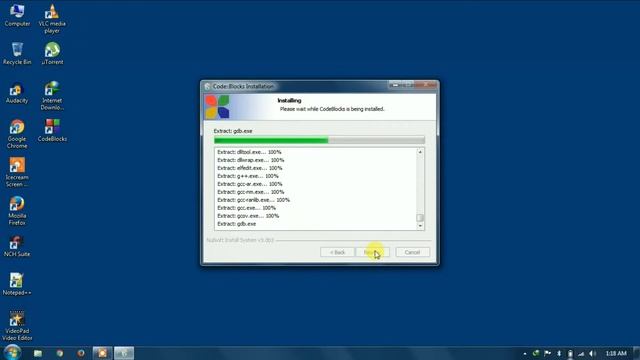Select the Internet Download Manager shortcut
This screenshot has width=640, height=360.
[52, 96]
